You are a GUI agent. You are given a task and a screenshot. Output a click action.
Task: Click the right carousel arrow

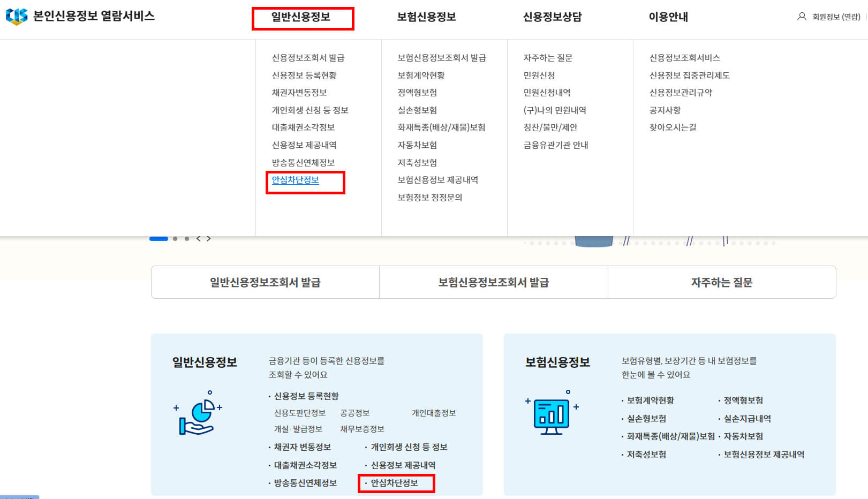[x=209, y=239]
